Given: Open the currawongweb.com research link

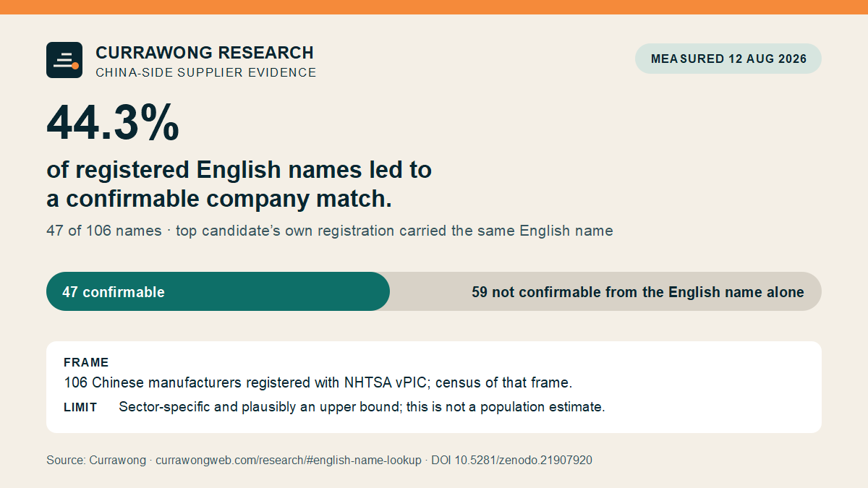Looking at the screenshot, I should (x=288, y=460).
